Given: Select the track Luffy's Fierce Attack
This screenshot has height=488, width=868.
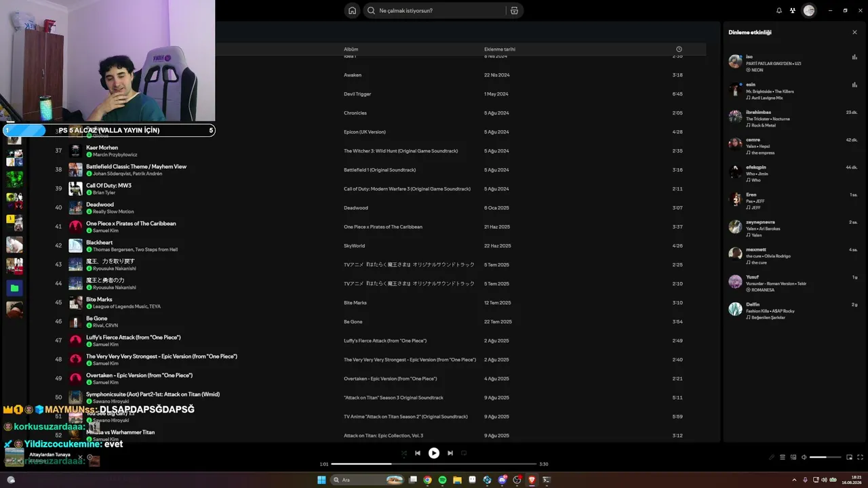Looking at the screenshot, I should [134, 338].
